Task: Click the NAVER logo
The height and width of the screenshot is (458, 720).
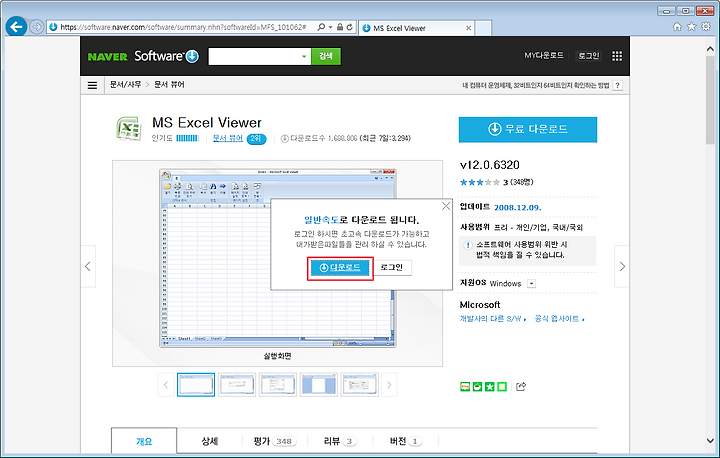Action: tap(107, 57)
